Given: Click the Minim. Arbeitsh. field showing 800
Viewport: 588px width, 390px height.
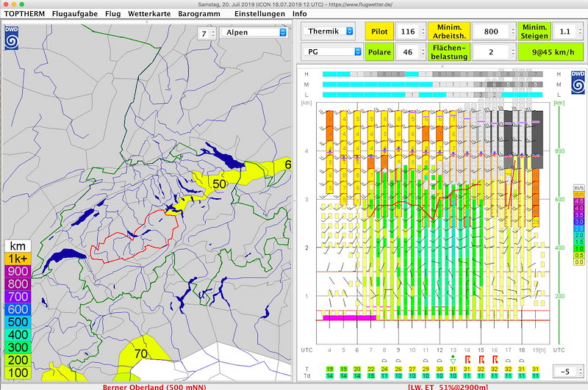Looking at the screenshot, I should pyautogui.click(x=492, y=32).
